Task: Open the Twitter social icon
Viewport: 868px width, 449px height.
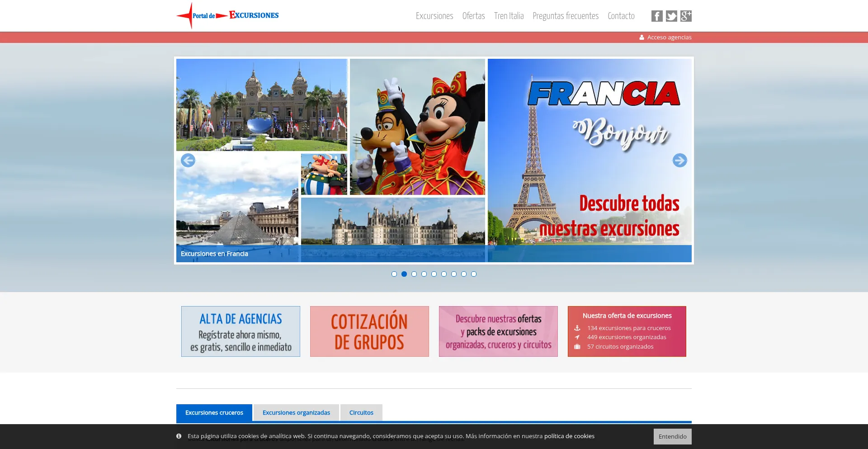Action: point(671,16)
